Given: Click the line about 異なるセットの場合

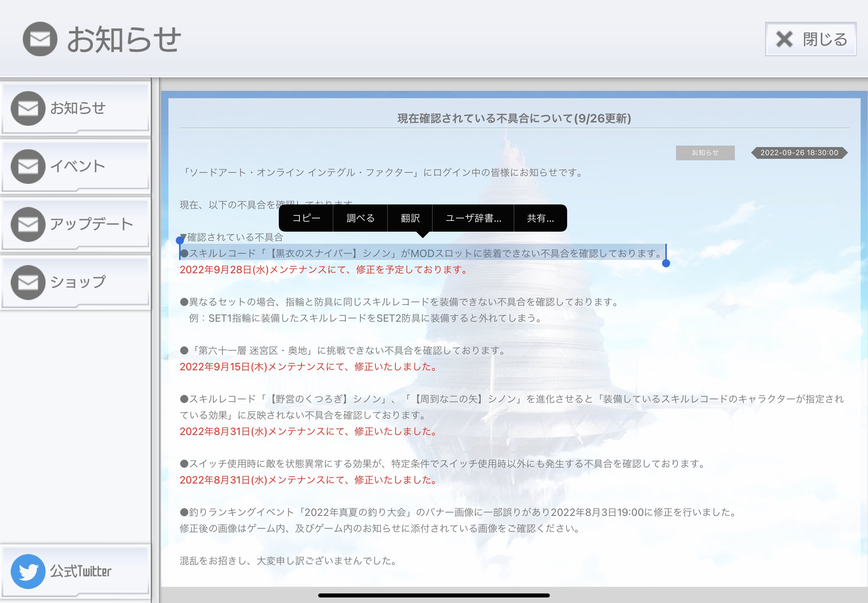Looking at the screenshot, I should (x=399, y=302).
